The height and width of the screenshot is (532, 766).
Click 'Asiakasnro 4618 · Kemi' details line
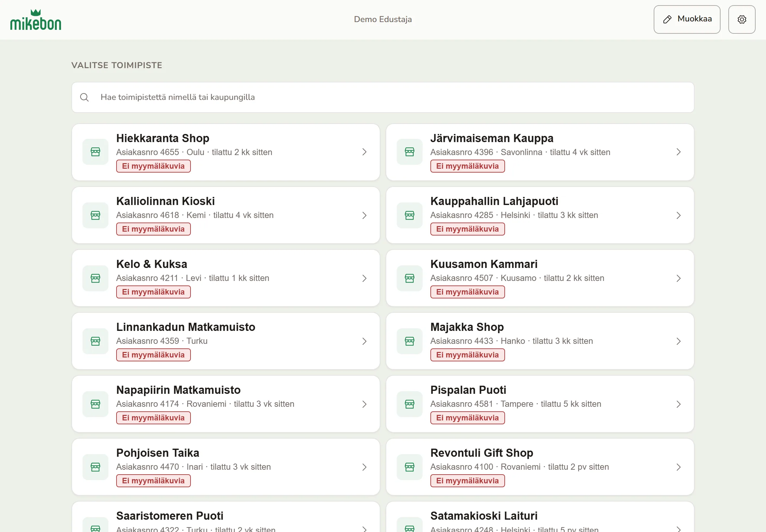tap(195, 215)
